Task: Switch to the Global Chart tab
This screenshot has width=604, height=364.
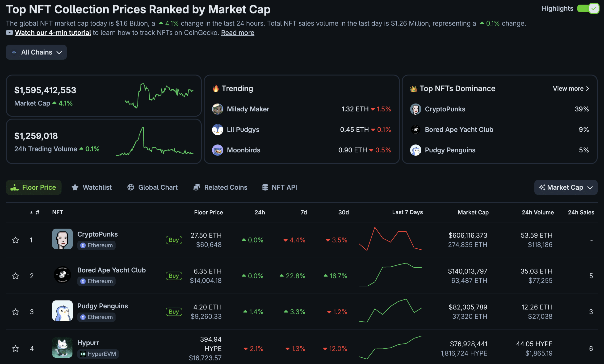Action: click(x=152, y=188)
